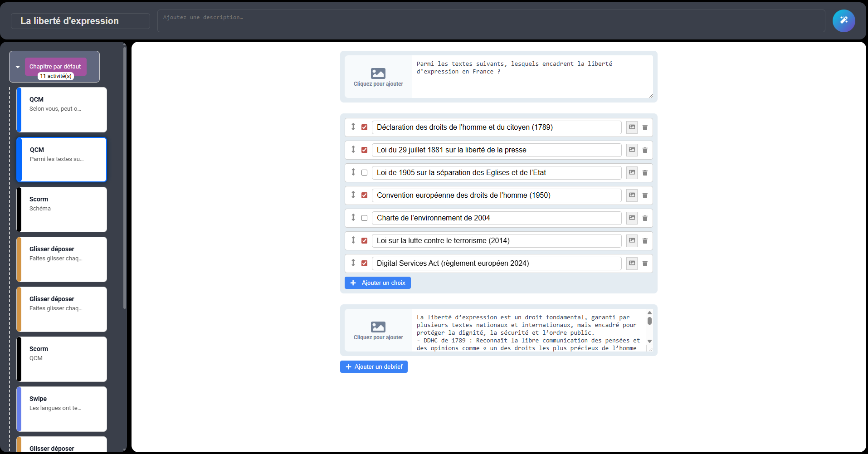The height and width of the screenshot is (454, 868).
Task: Click the 'Ajoutez une description' field
Action: 491,21
